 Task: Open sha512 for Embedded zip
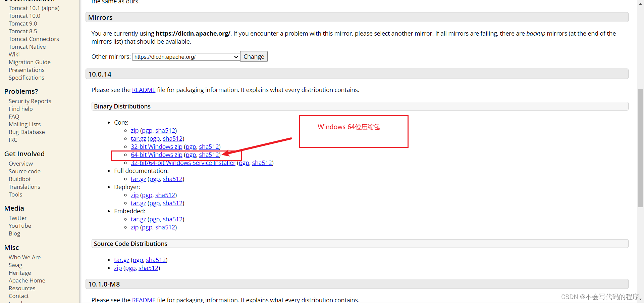[165, 227]
